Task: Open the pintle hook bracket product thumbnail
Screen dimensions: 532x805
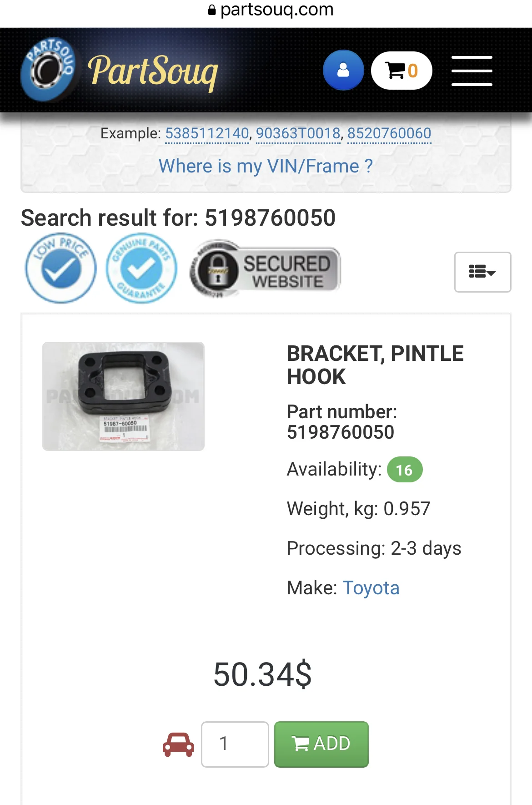Action: (123, 396)
